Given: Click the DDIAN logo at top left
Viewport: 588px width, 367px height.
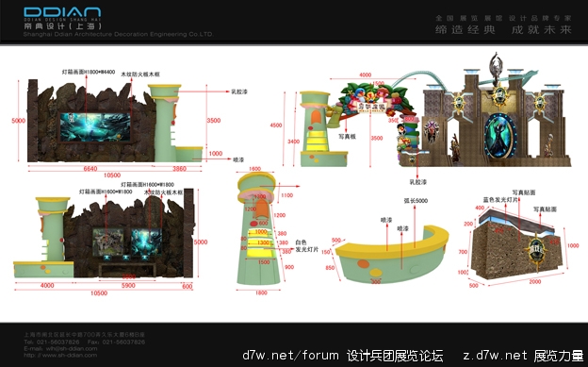Looking at the screenshot, I should [62, 19].
